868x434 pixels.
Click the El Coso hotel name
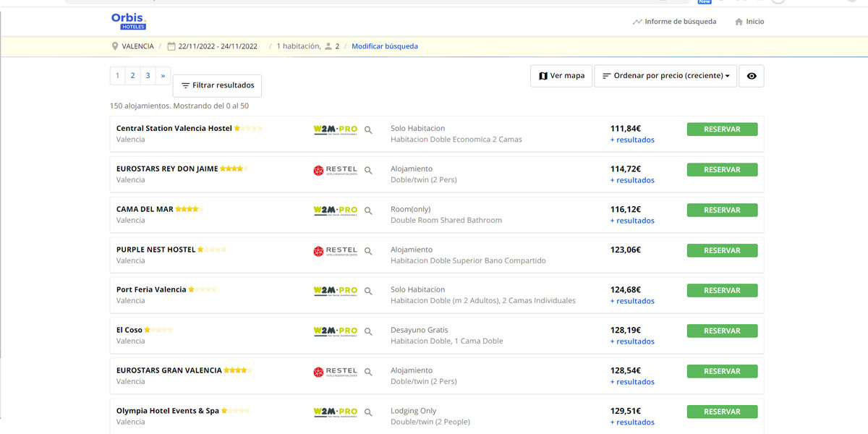[129, 331]
